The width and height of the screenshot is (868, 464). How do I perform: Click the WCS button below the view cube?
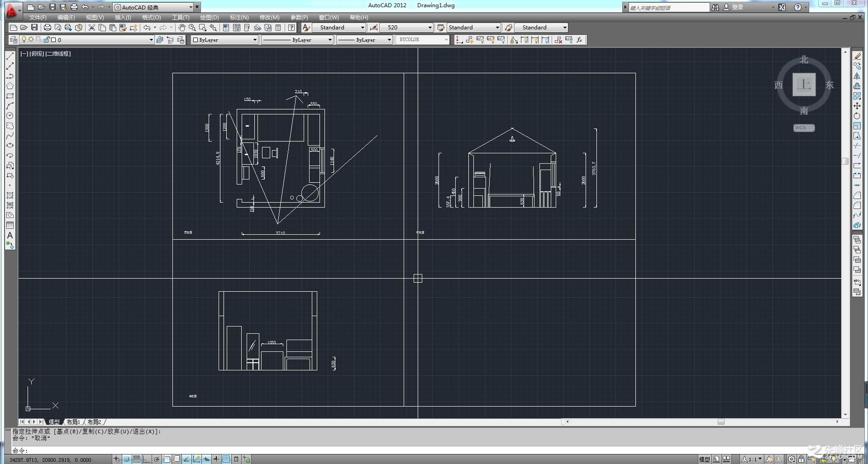pos(804,128)
